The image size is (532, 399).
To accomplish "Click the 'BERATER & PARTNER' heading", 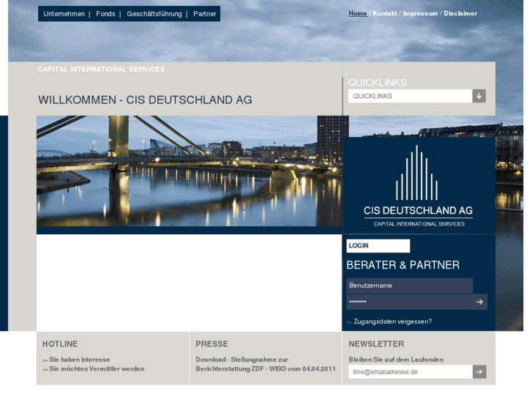I will pos(403,265).
